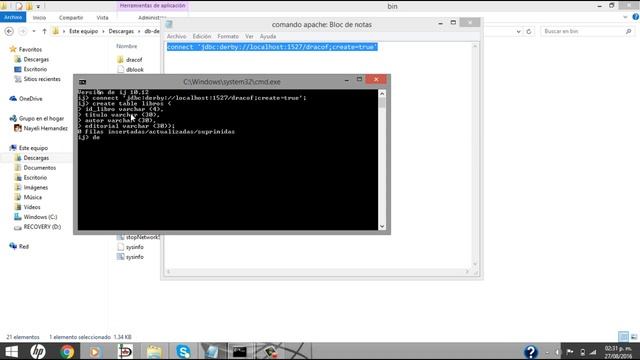Image resolution: width=640 pixels, height=360 pixels.
Task: Open OneDrive in the navigation pane
Action: [x=30, y=99]
